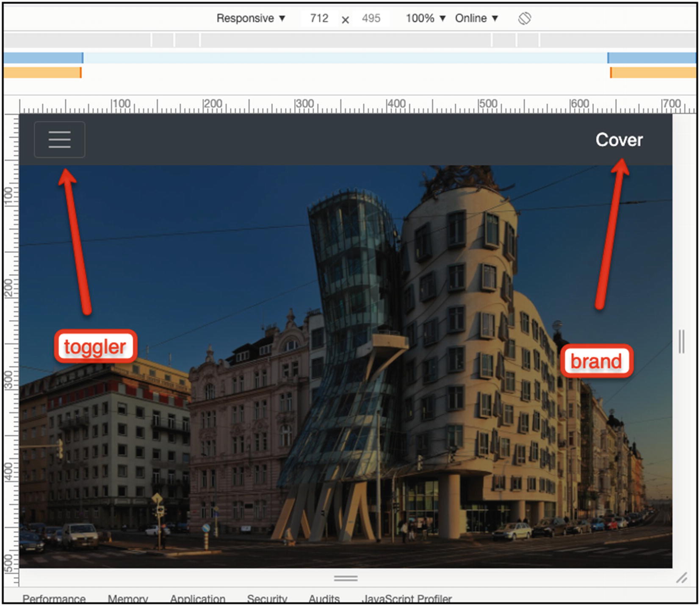This screenshot has height=606, width=700.
Task: Expand the 100% zoom dropdown
Action: point(425,18)
